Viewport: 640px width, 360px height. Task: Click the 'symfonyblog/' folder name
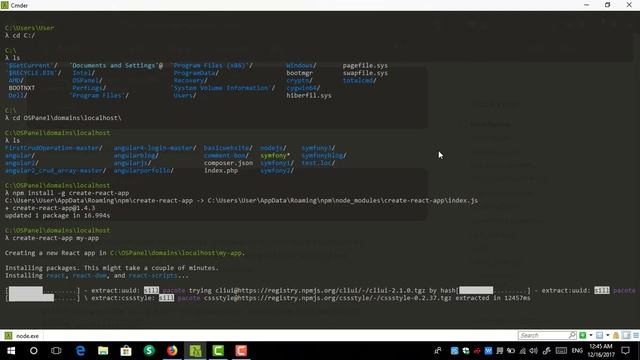[324, 156]
